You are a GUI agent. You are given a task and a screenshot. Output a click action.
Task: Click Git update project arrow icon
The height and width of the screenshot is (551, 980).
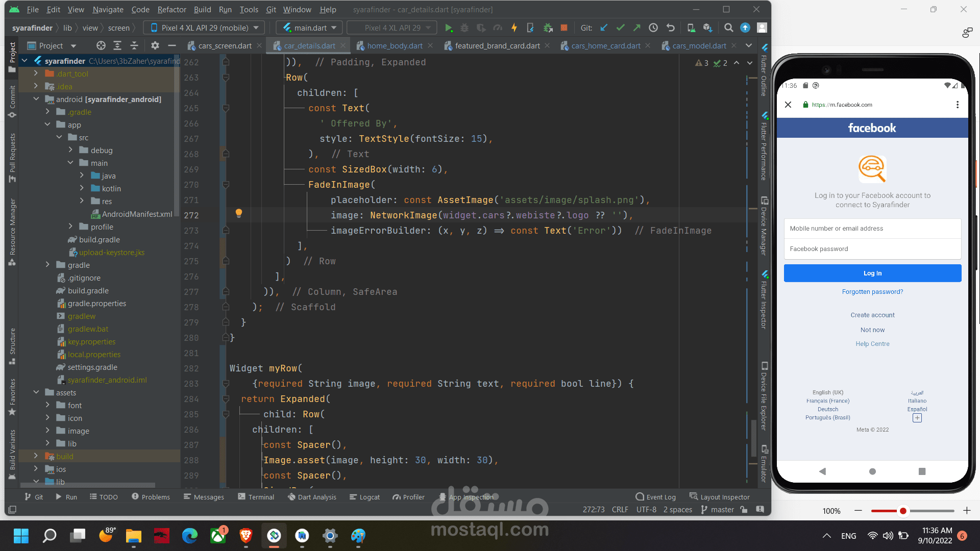(x=604, y=28)
